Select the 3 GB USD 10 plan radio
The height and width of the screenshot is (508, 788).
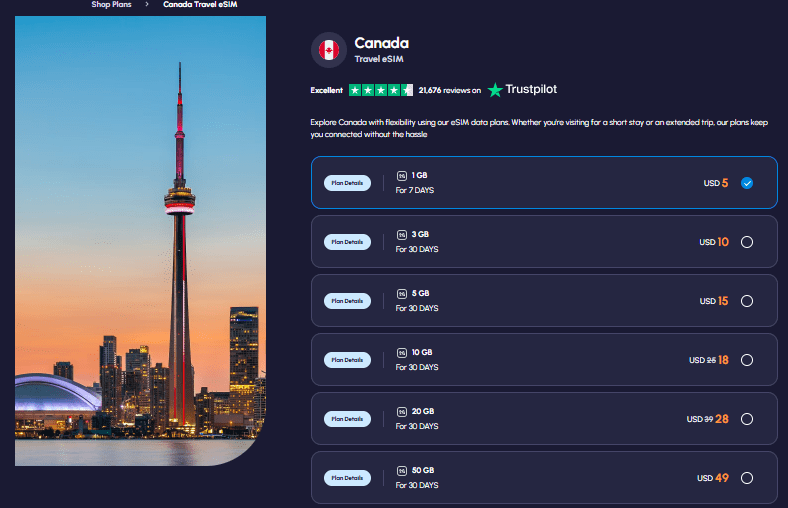pos(747,242)
